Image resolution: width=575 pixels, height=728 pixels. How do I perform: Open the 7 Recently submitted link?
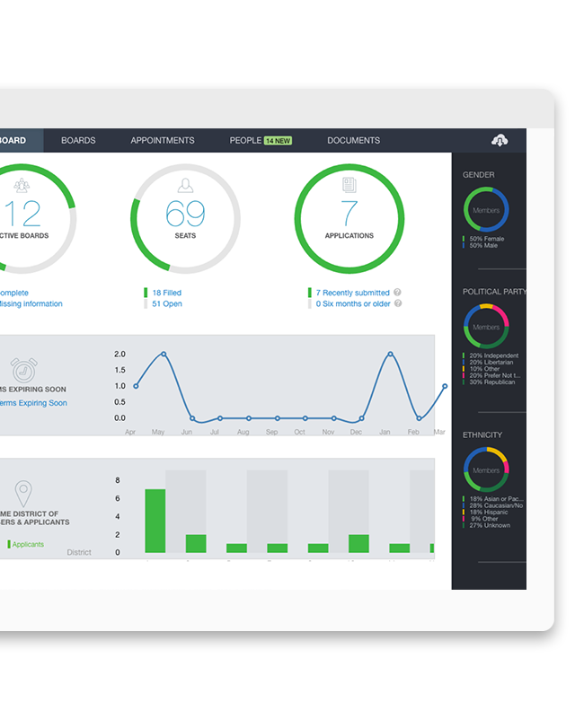click(352, 293)
